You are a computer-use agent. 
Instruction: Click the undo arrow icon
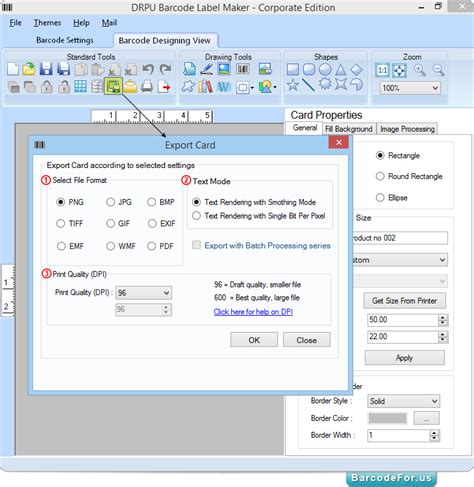tap(148, 69)
